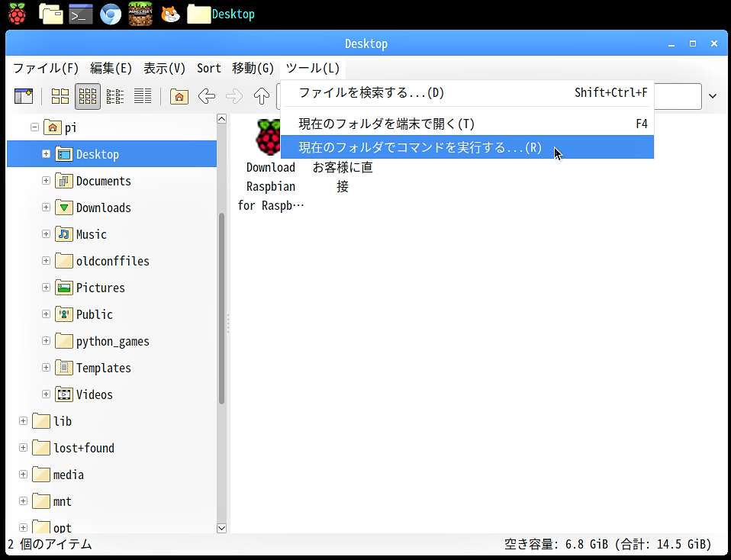Switch to detailed list view
This screenshot has height=560, width=731.
point(143,97)
